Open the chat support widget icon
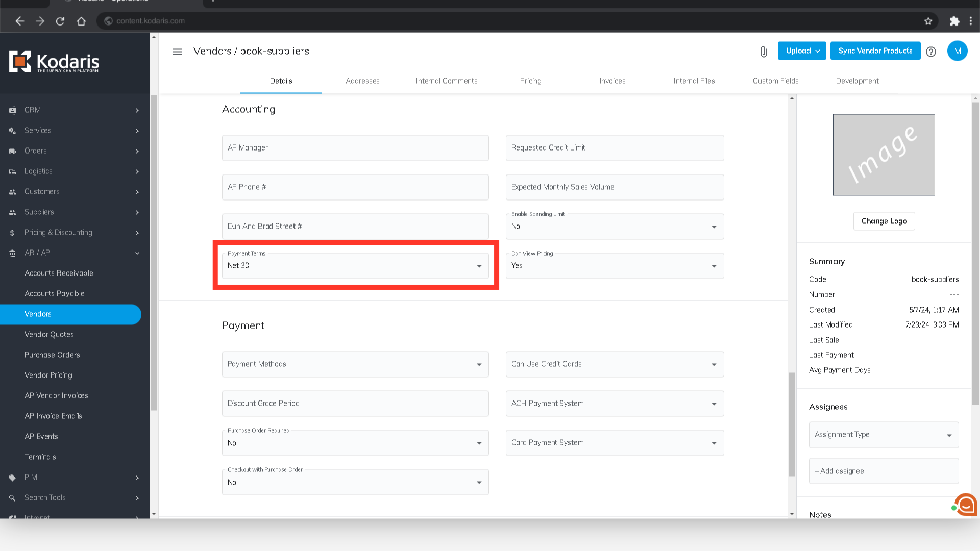The height and width of the screenshot is (551, 980). [x=966, y=505]
